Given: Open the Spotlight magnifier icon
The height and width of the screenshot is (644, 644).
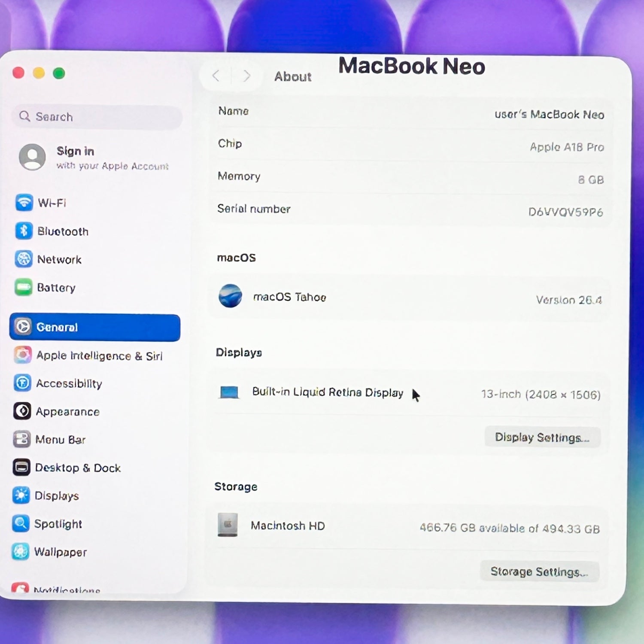Looking at the screenshot, I should (x=21, y=523).
